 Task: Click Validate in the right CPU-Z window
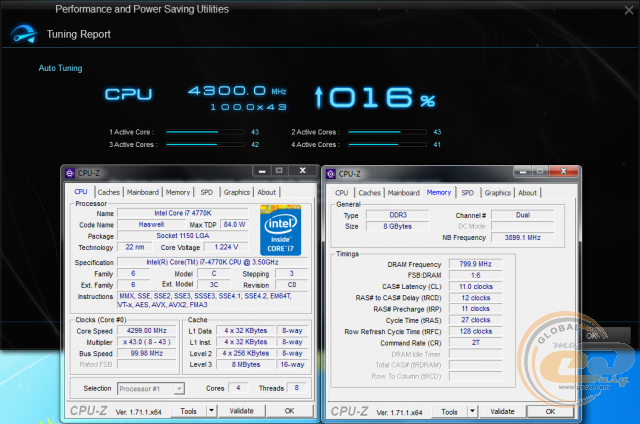(502, 412)
